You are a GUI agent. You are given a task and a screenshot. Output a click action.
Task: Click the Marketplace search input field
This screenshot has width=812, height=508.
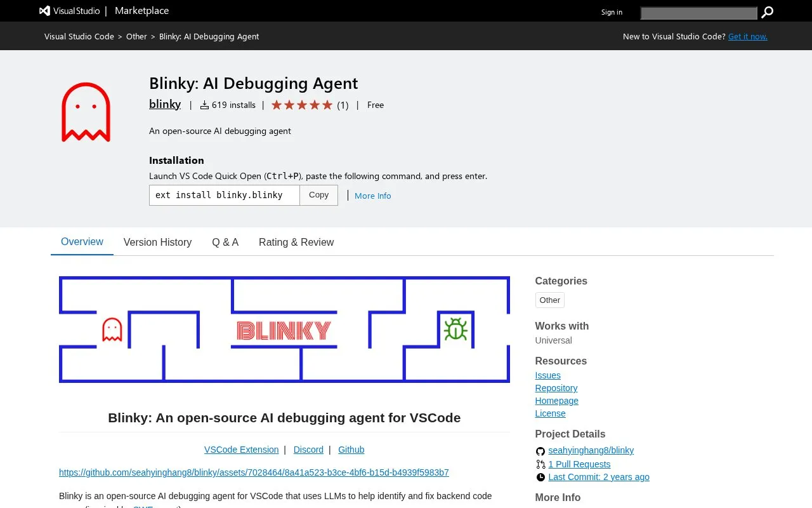[x=698, y=13]
